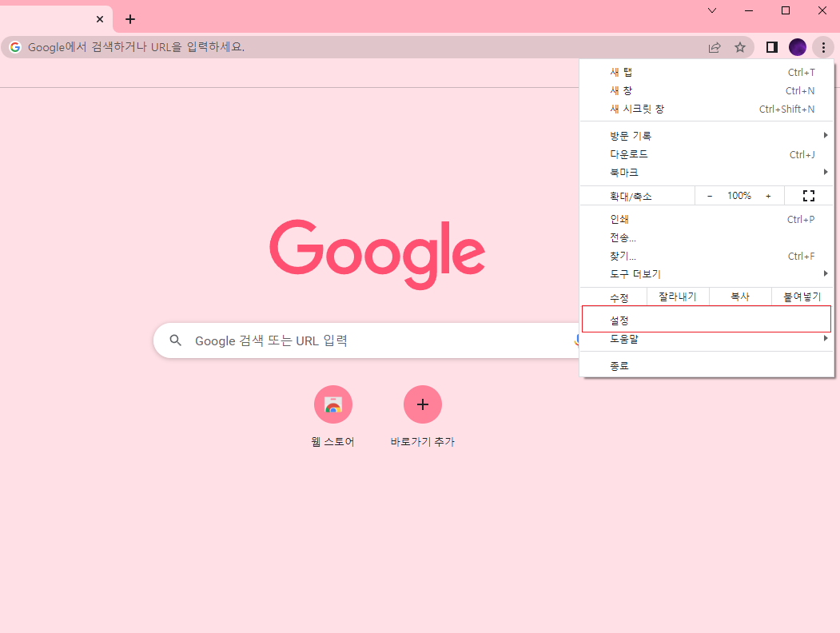Enter fullscreen via the expand icon
840x633 pixels.
[x=808, y=195]
